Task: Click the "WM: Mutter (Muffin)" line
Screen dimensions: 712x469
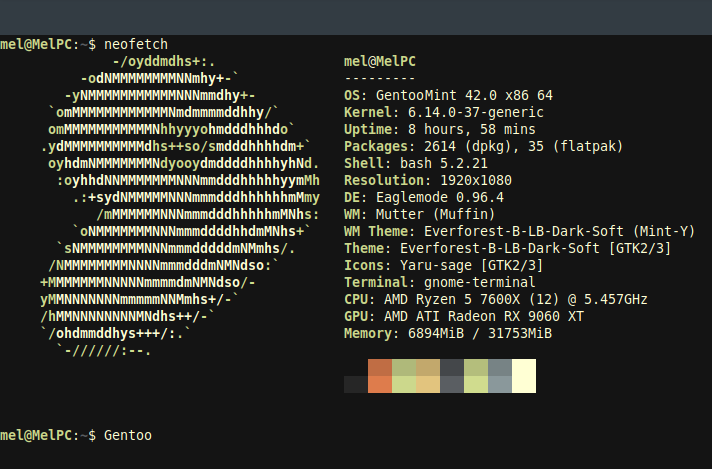Action: point(420,214)
